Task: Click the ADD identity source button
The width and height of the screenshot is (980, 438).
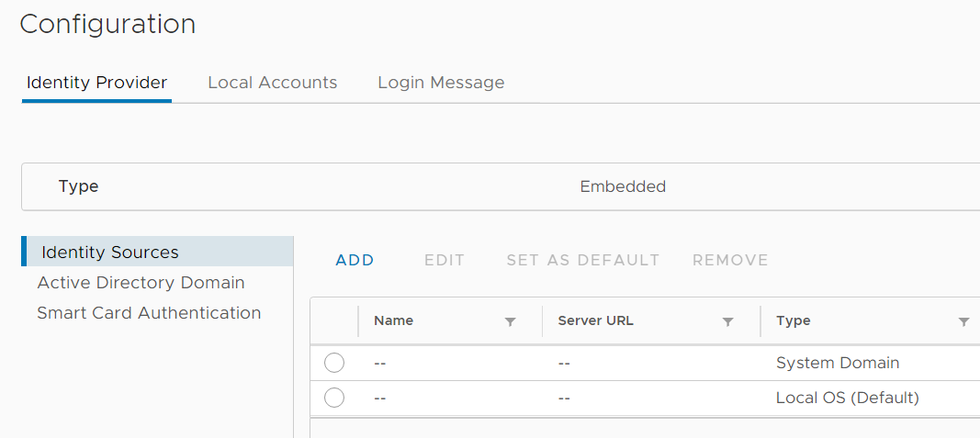Action: tap(355, 260)
